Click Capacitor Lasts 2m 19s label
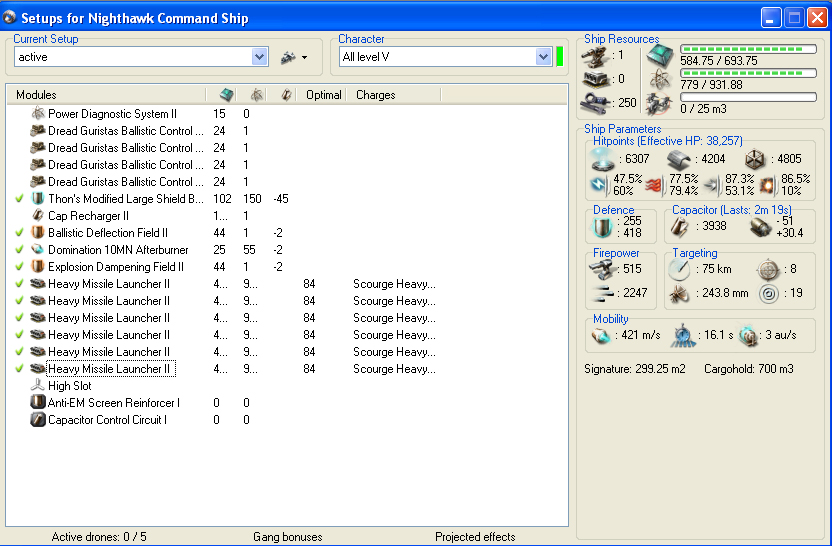The width and height of the screenshot is (832, 546). click(732, 210)
